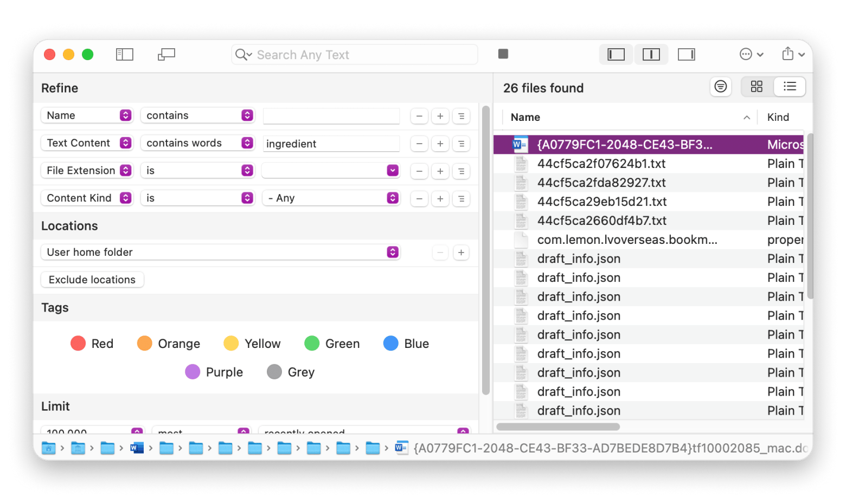
Task: Select the Purple tag color
Action: pyautogui.click(x=214, y=372)
